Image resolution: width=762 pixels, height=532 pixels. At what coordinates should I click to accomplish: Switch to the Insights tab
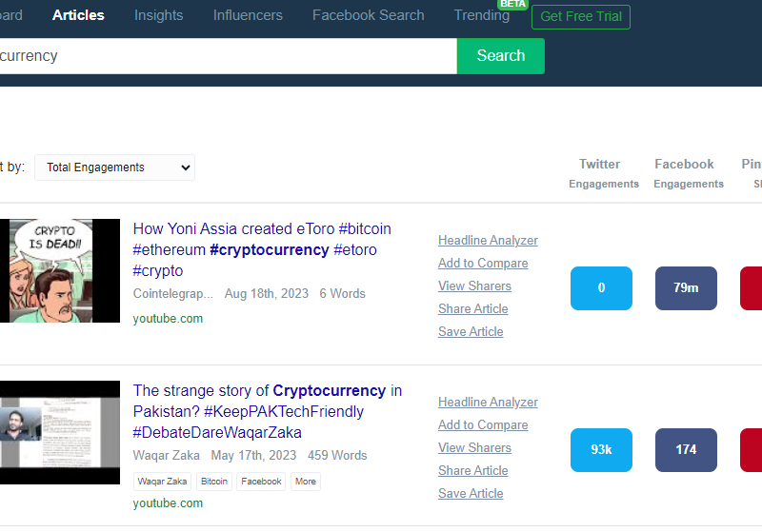click(x=158, y=15)
